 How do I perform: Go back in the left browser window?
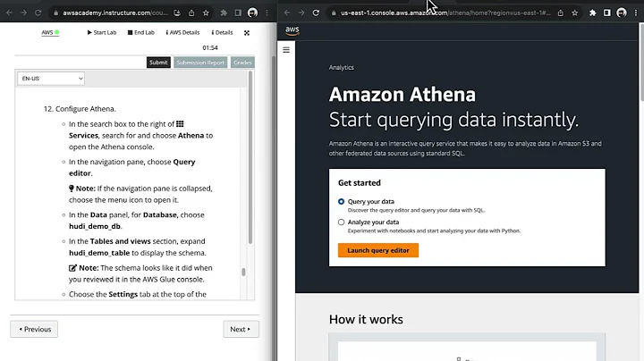[10, 13]
